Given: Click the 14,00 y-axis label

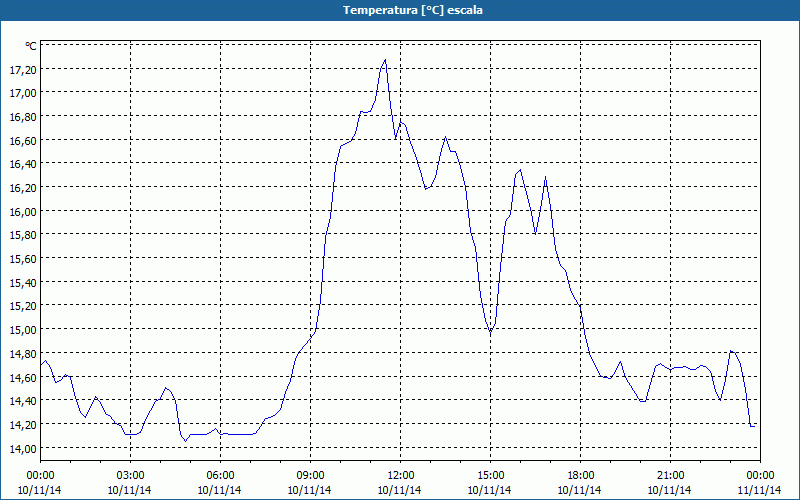Looking at the screenshot, I should (x=23, y=448).
